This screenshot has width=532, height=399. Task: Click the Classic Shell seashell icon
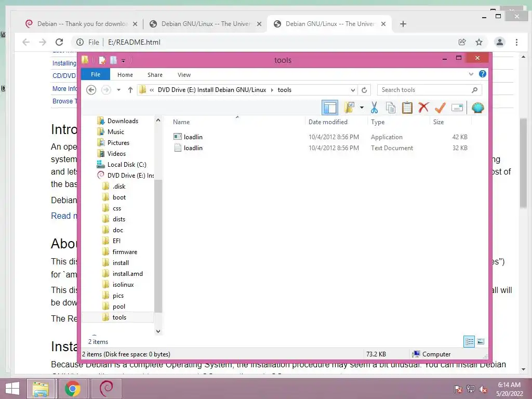click(x=478, y=108)
